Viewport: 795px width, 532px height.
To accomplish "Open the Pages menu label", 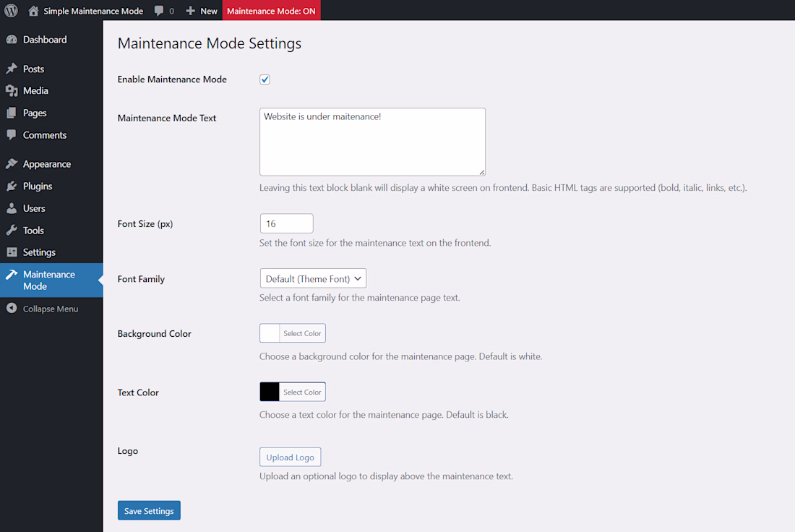I will (35, 113).
